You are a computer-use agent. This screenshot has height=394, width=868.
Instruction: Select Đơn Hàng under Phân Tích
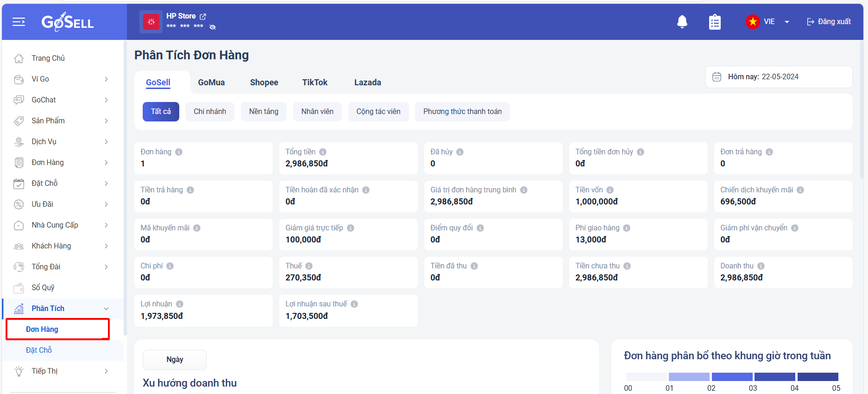pos(42,329)
